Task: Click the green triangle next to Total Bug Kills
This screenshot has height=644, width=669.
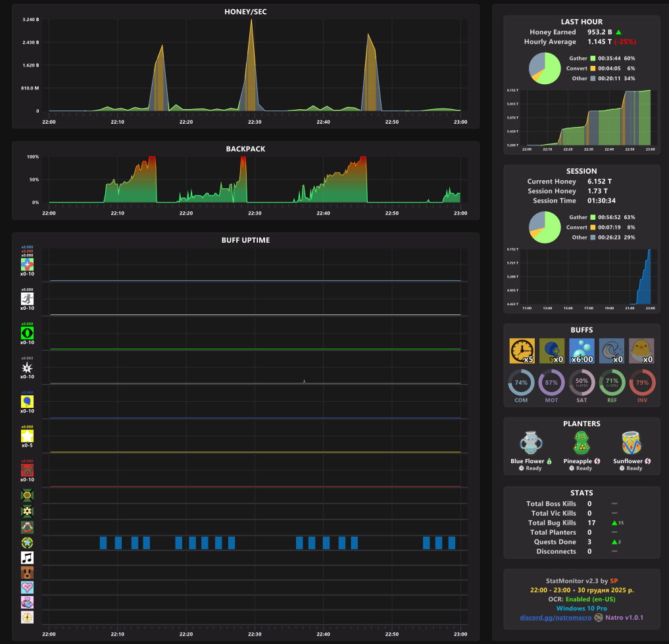Action: [x=614, y=523]
